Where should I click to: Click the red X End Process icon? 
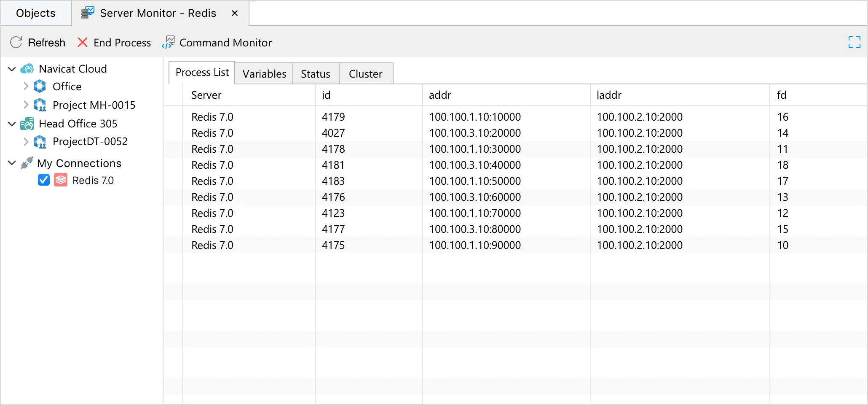83,42
